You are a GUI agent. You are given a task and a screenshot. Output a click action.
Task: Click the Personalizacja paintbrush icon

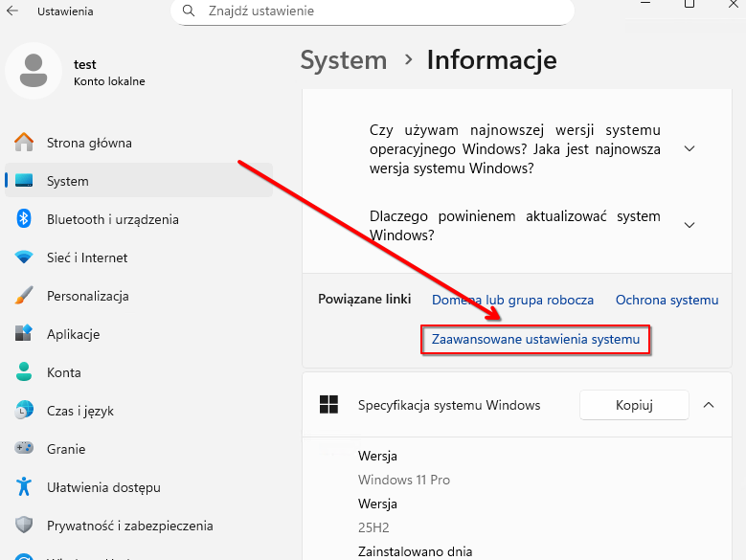tap(24, 296)
